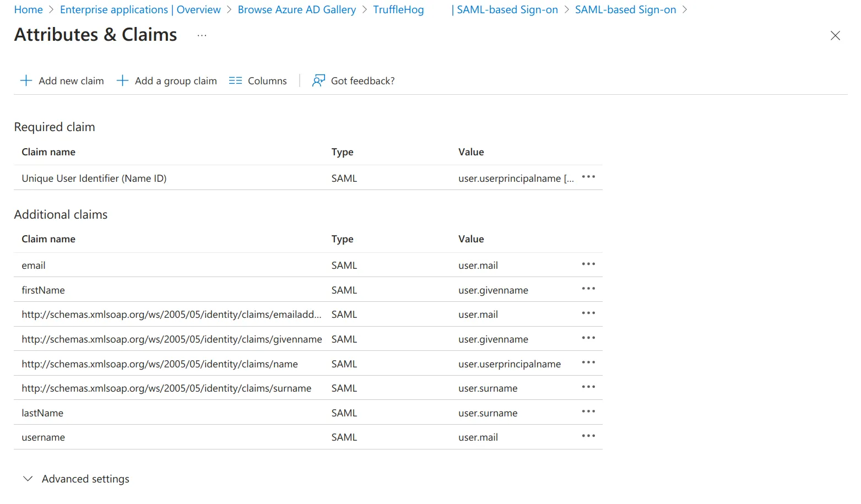Open the claims/givenname schema claim

point(172,339)
